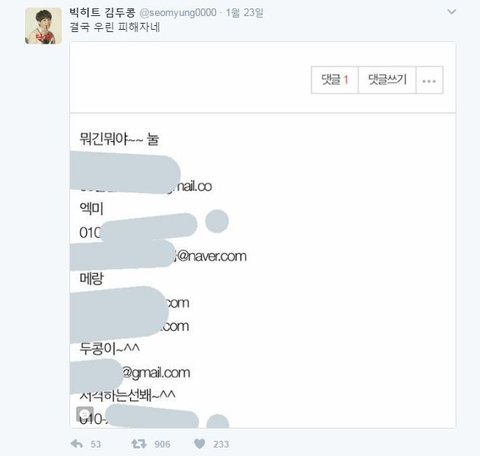Image resolution: width=480 pixels, height=456 pixels.
Task: Like the tweet with heart icon
Action: 199,444
